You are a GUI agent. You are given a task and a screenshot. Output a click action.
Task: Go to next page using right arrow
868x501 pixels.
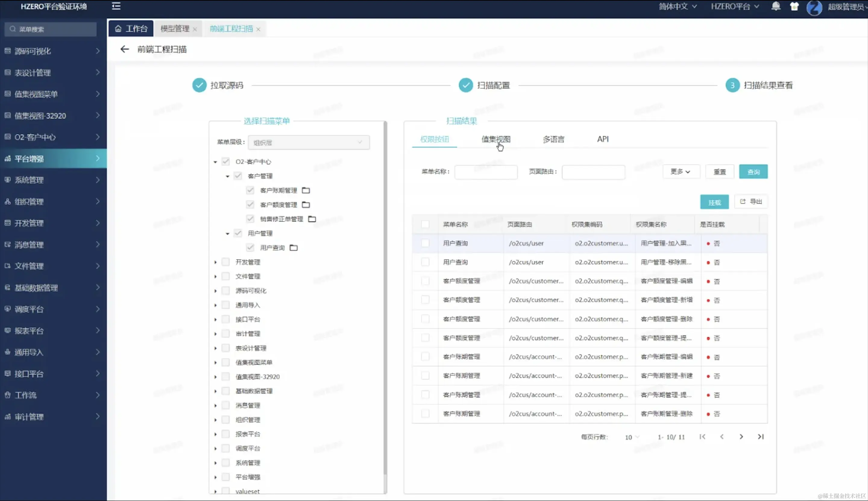click(741, 437)
